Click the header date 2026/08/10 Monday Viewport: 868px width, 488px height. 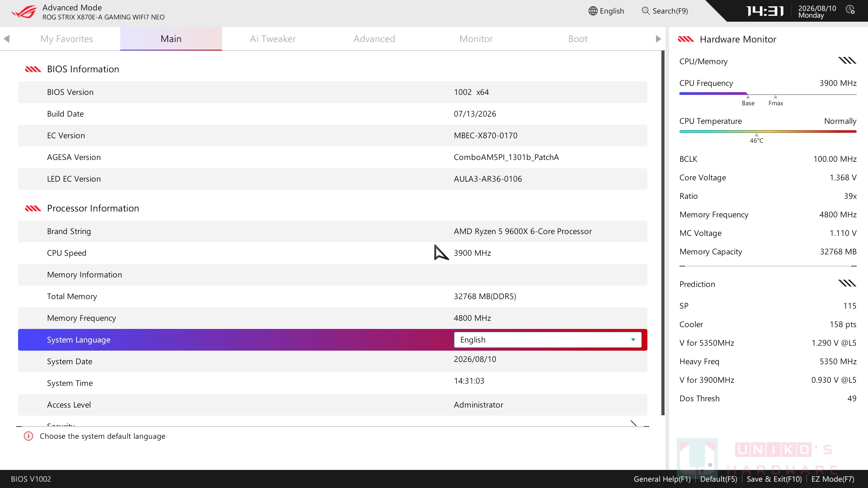click(817, 12)
